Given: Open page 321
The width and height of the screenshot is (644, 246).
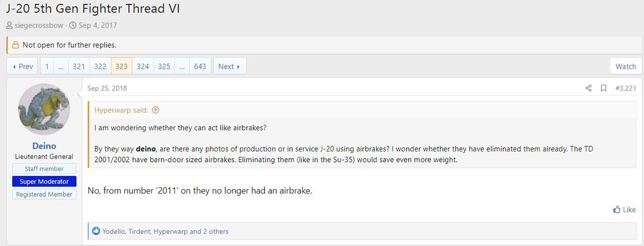Looking at the screenshot, I should (78, 66).
